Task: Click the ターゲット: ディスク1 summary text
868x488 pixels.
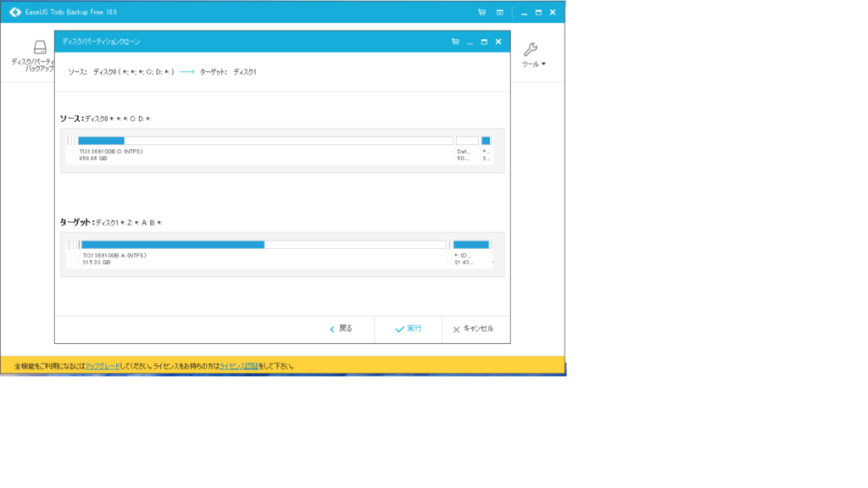Action: [228, 72]
